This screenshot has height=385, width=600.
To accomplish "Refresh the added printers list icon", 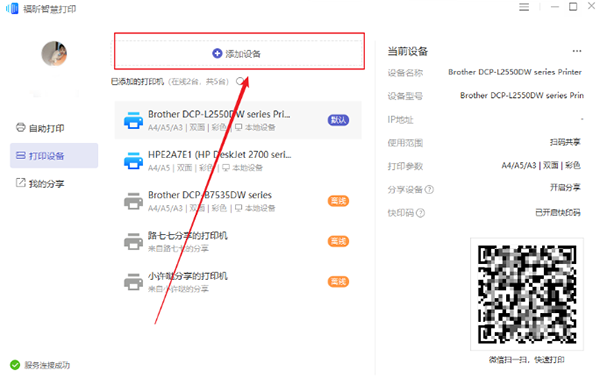I will point(240,81).
